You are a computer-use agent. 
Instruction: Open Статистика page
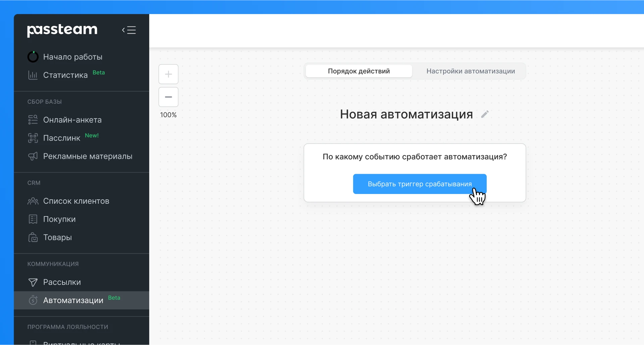pos(65,75)
